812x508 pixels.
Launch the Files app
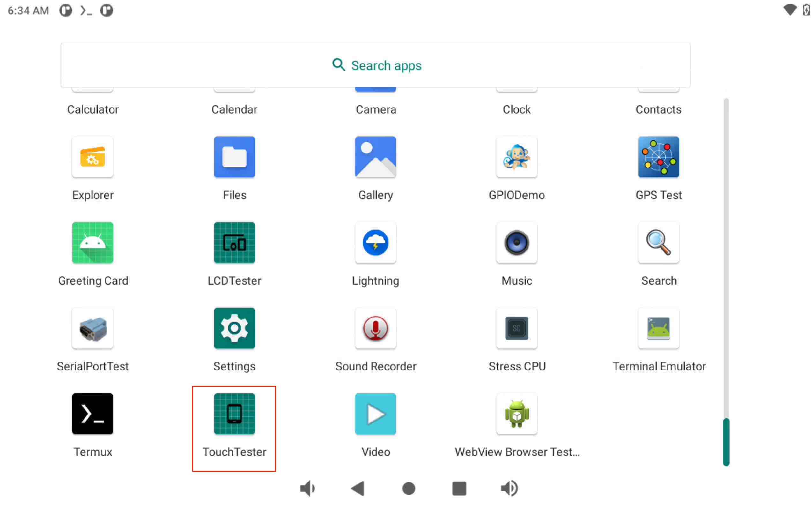point(234,157)
